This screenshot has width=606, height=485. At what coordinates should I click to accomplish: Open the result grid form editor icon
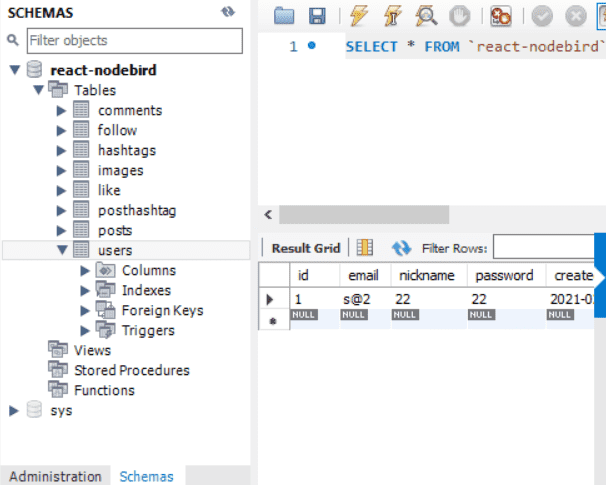[364, 248]
